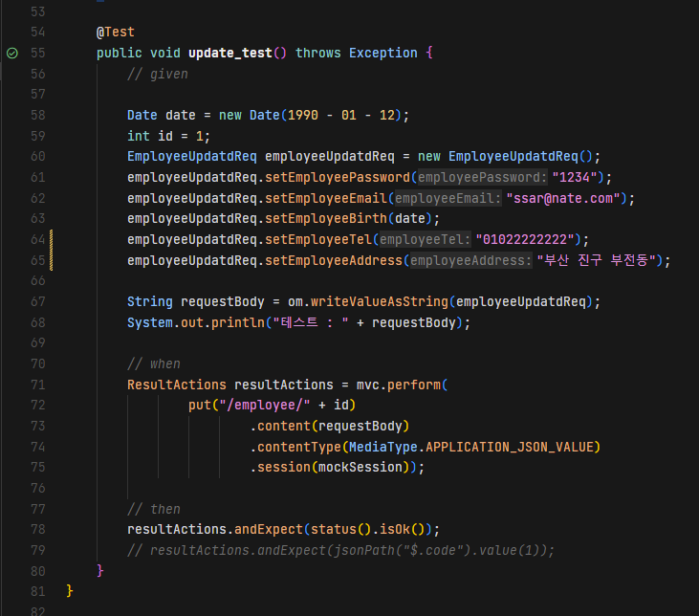Click the setEmployeeEmail method call
This screenshot has height=616, width=699.
click(326, 199)
